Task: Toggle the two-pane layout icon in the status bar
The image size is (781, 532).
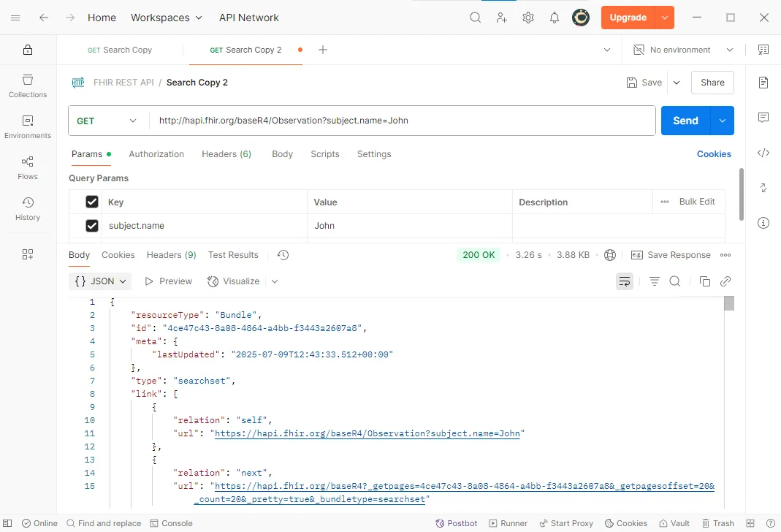Action: tap(750, 523)
